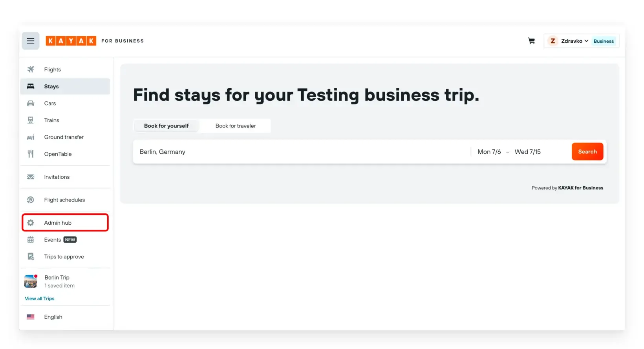Viewport: 644px width, 349px height.
Task: Open Flight schedules page
Action: 65,200
